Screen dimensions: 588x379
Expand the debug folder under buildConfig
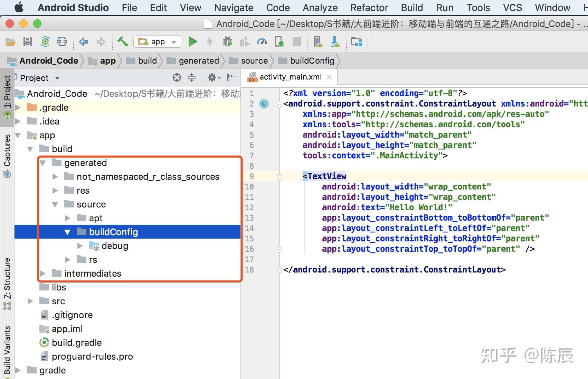tap(80, 246)
